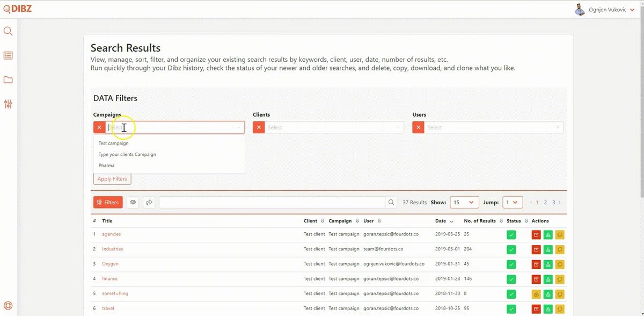Open the search page from sidebar magnifier icon
This screenshot has width=644, height=316.
point(8,31)
